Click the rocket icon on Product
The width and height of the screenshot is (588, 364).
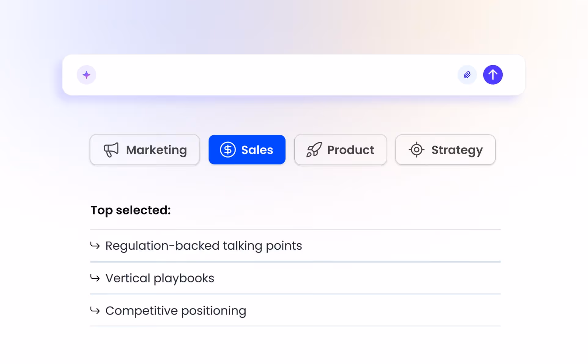pos(314,150)
